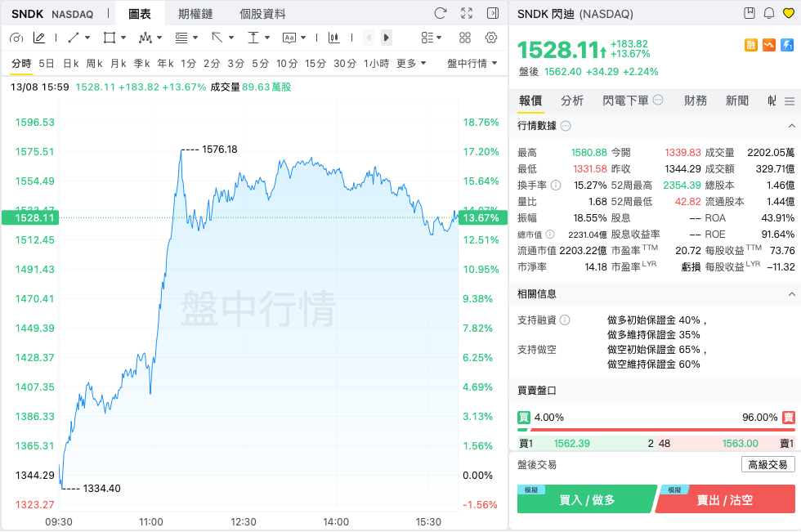
Task: Select the 年k timeframe
Action: 165,64
